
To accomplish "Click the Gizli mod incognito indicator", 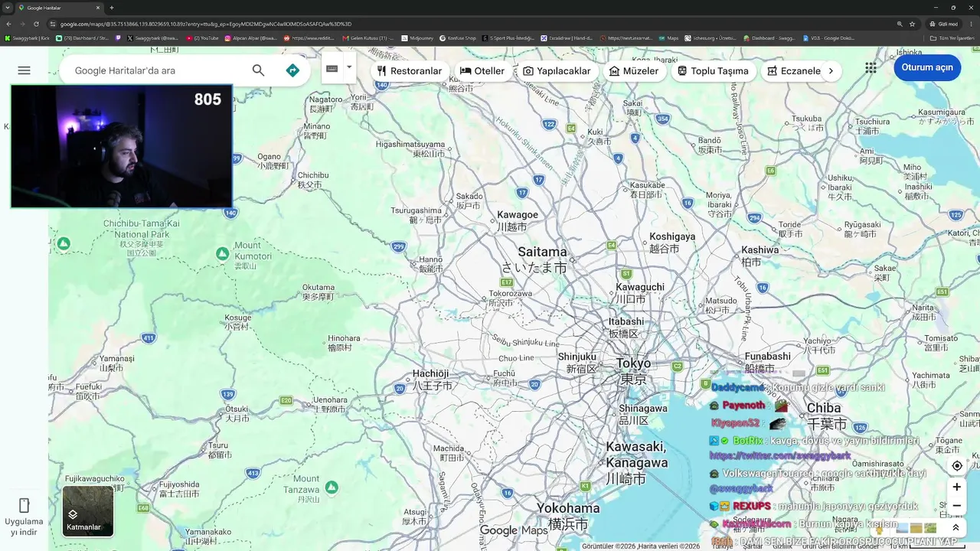I will 945,24.
